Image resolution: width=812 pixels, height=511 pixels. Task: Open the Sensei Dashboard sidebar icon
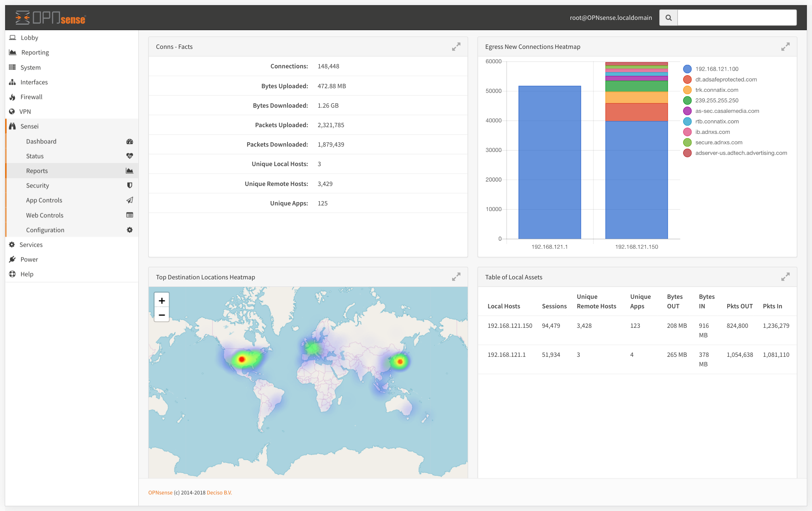(x=130, y=141)
